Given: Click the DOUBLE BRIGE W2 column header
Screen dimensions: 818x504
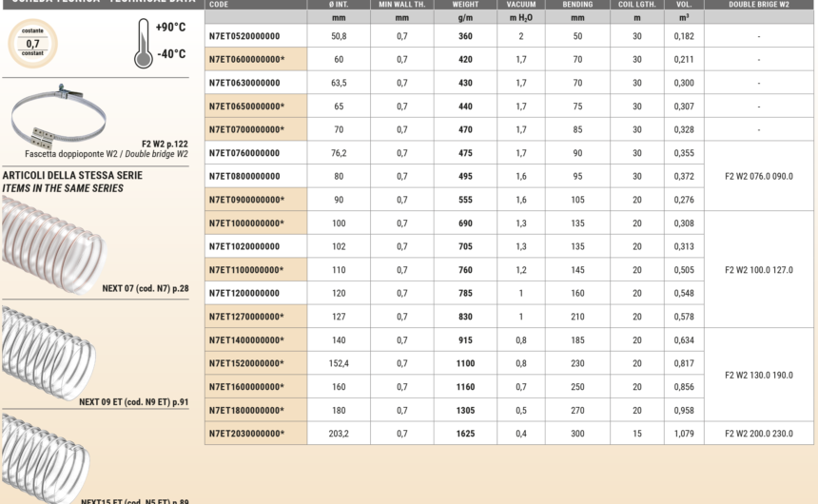Looking at the screenshot, I should [758, 5].
